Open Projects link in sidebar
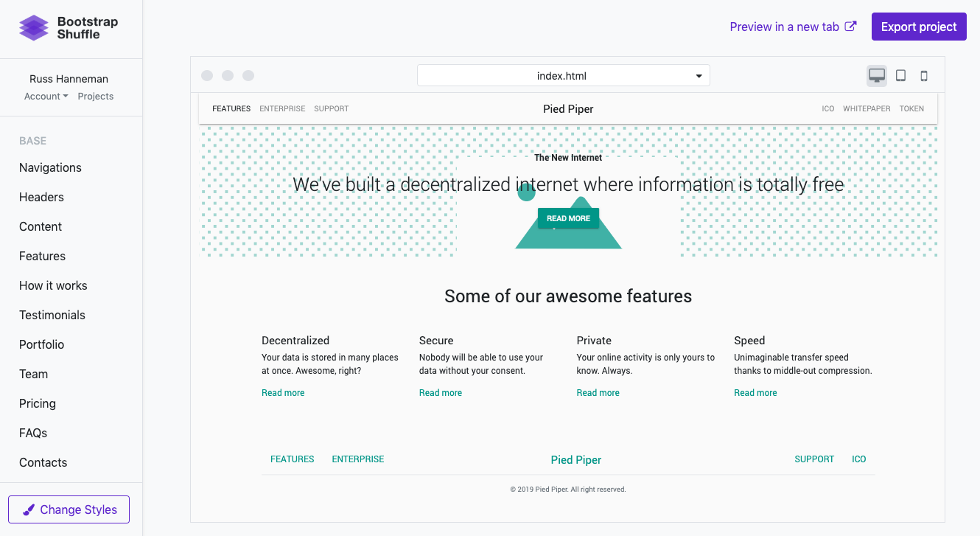 point(96,97)
